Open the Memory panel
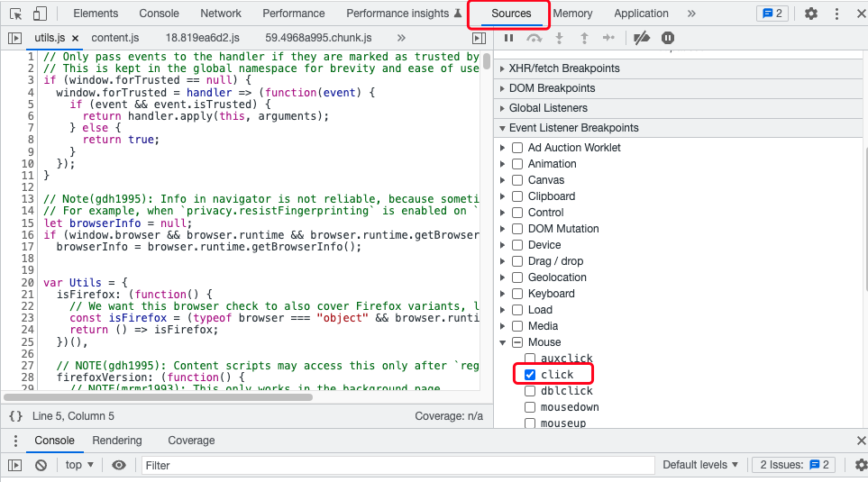This screenshot has width=868, height=482. point(572,14)
